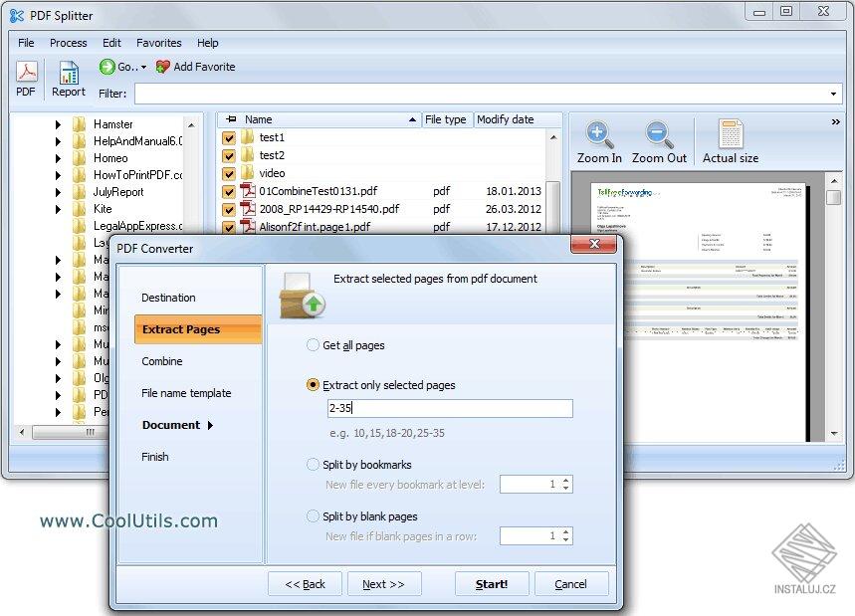Click the page range field showing 2-35
The height and width of the screenshot is (616, 855).
click(450, 408)
